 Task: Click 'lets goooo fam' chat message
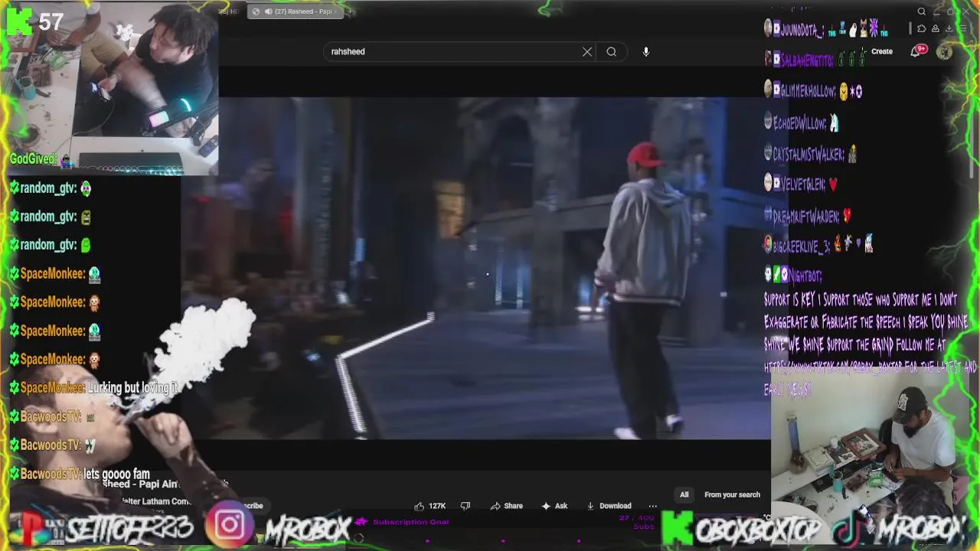pyautogui.click(x=116, y=474)
